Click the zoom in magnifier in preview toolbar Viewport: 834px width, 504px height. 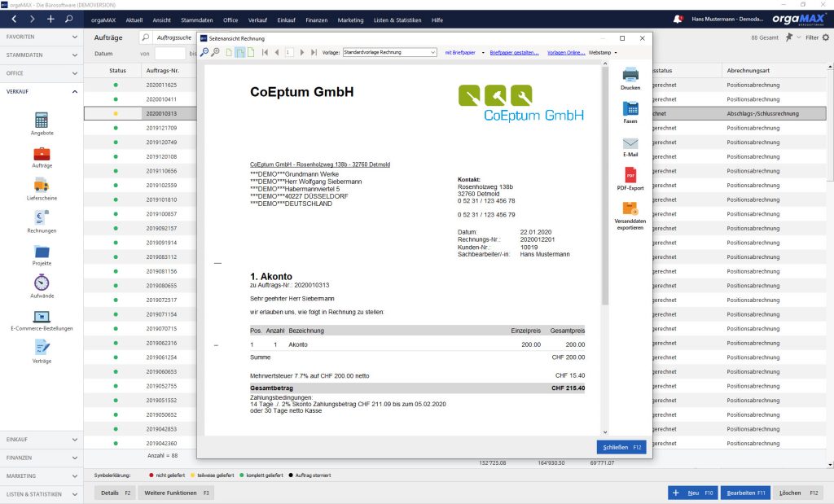[x=215, y=52]
